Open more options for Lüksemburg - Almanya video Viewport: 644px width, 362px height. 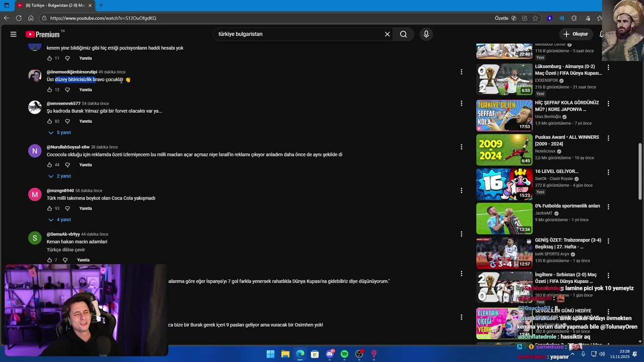pyautogui.click(x=608, y=67)
